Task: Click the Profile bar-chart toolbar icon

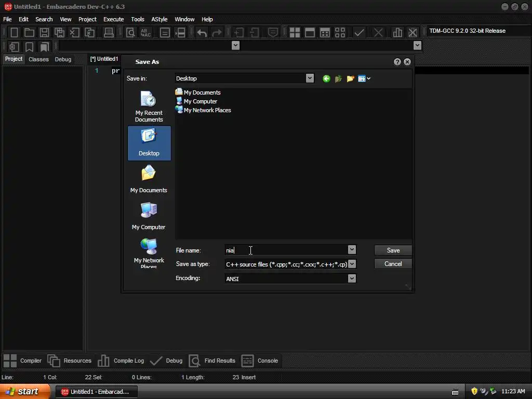Action: point(397,33)
